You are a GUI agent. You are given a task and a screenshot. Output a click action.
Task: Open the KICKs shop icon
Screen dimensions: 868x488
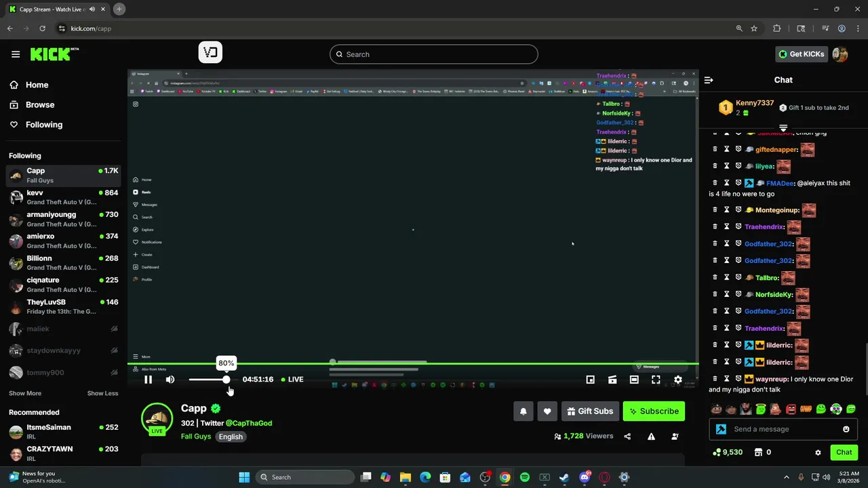[759, 452]
